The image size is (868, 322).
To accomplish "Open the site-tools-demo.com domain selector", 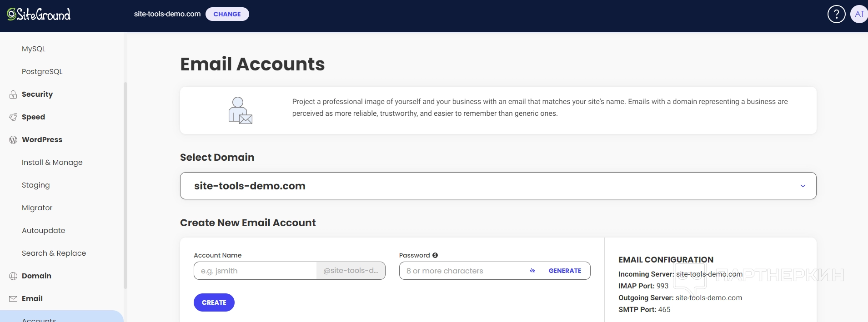I will pyautogui.click(x=498, y=186).
